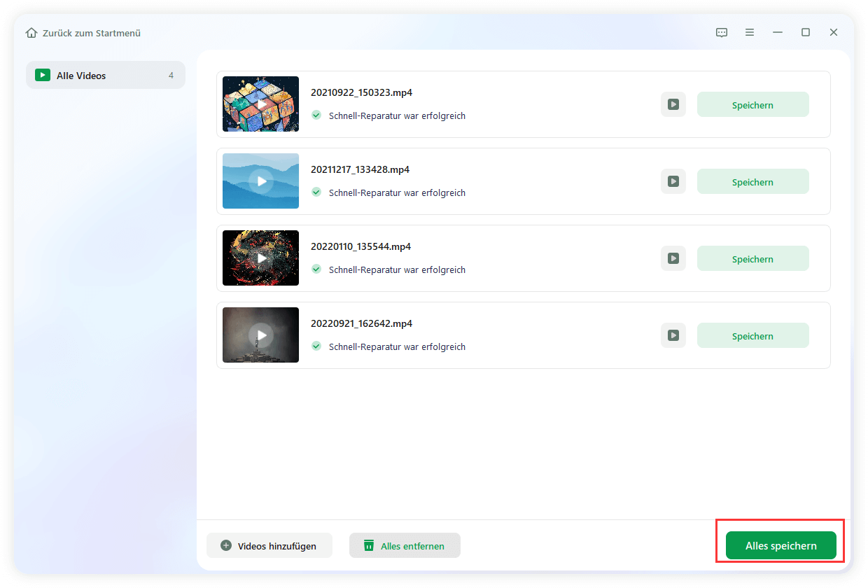Click Speichern for 20220921_162642.mp4

[x=753, y=335]
